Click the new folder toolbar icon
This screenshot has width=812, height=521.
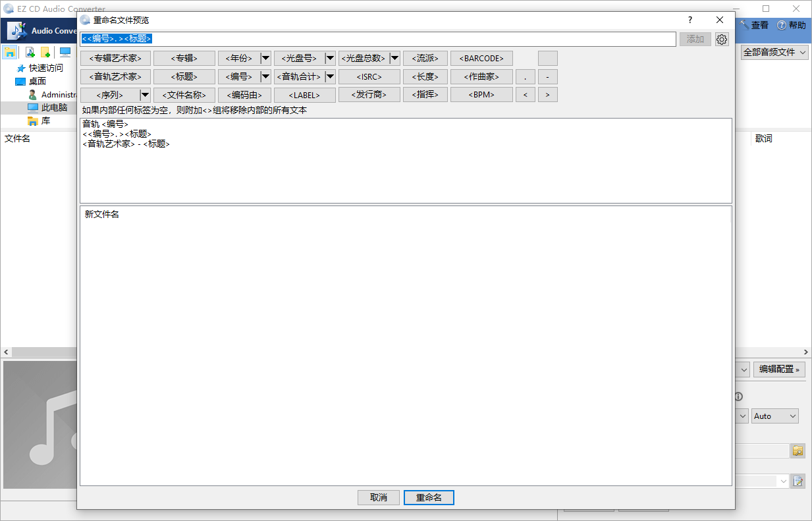pos(45,51)
